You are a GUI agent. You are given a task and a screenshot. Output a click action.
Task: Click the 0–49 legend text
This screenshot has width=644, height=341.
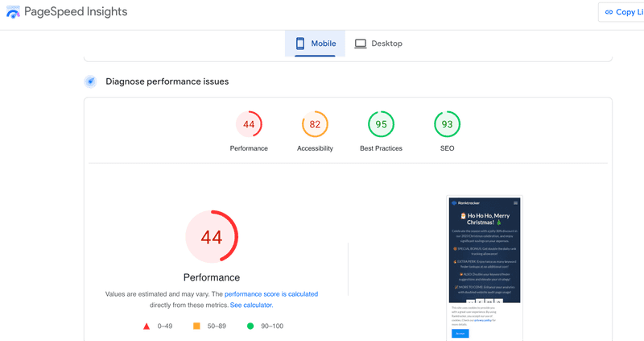[165, 326]
